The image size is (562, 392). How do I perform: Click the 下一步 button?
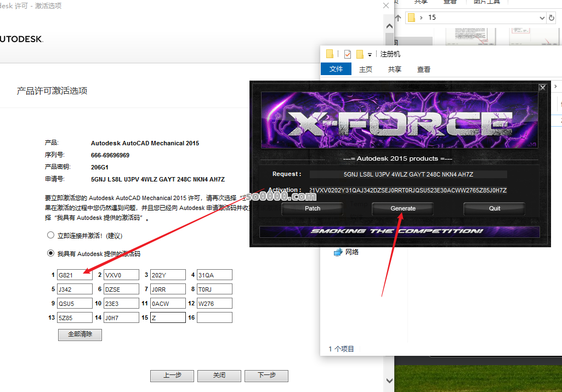pos(266,376)
